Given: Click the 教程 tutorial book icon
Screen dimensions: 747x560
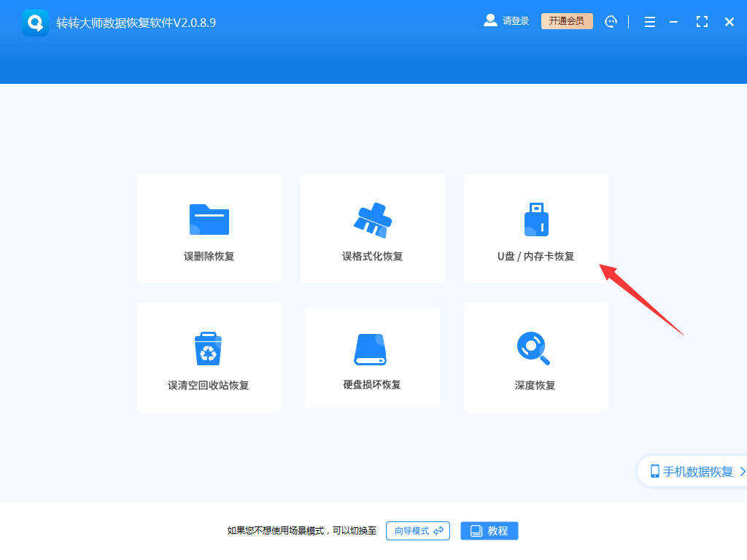Looking at the screenshot, I should coord(475,531).
